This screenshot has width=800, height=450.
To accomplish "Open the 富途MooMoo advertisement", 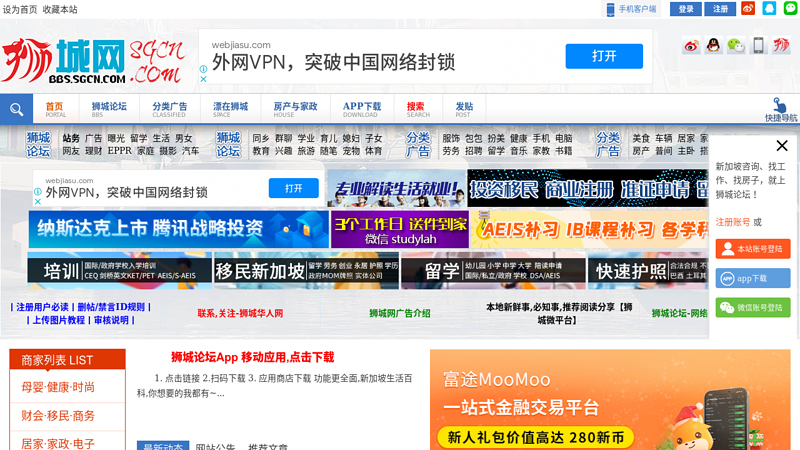I will [610, 400].
